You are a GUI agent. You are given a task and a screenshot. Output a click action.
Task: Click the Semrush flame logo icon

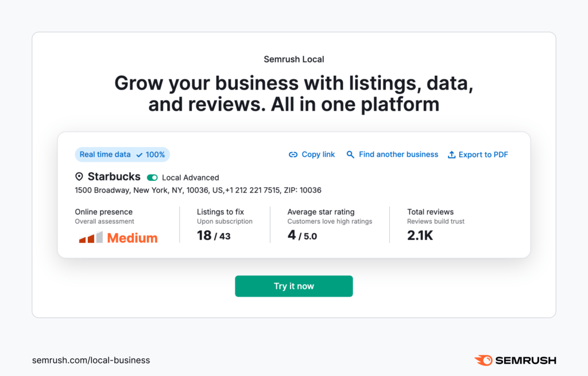[x=483, y=361]
